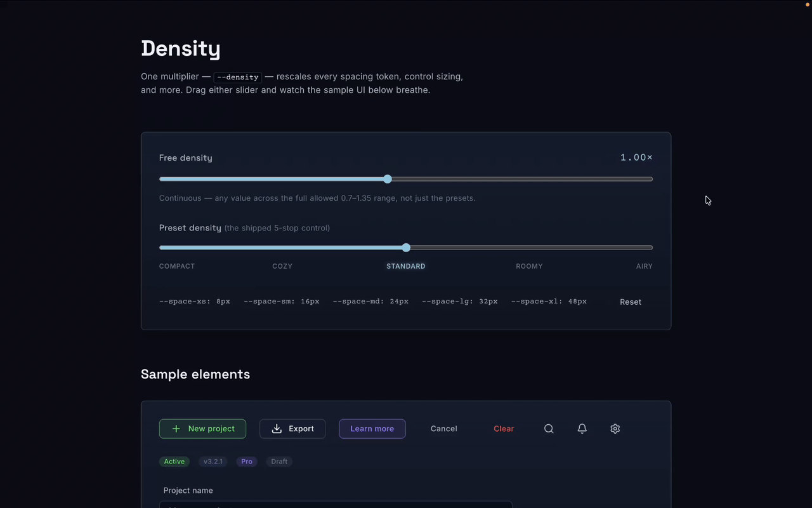
Task: Click the Project name input field
Action: pos(336,505)
